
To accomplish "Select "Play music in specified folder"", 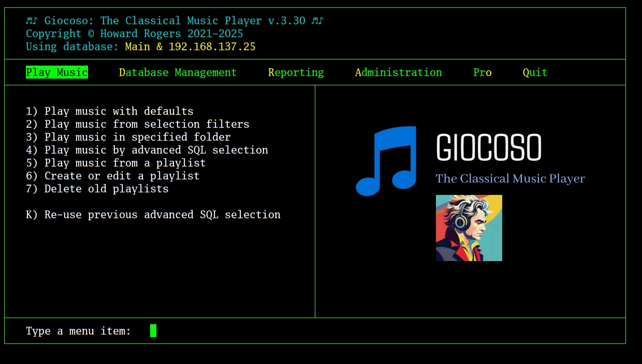I will pos(128,137).
